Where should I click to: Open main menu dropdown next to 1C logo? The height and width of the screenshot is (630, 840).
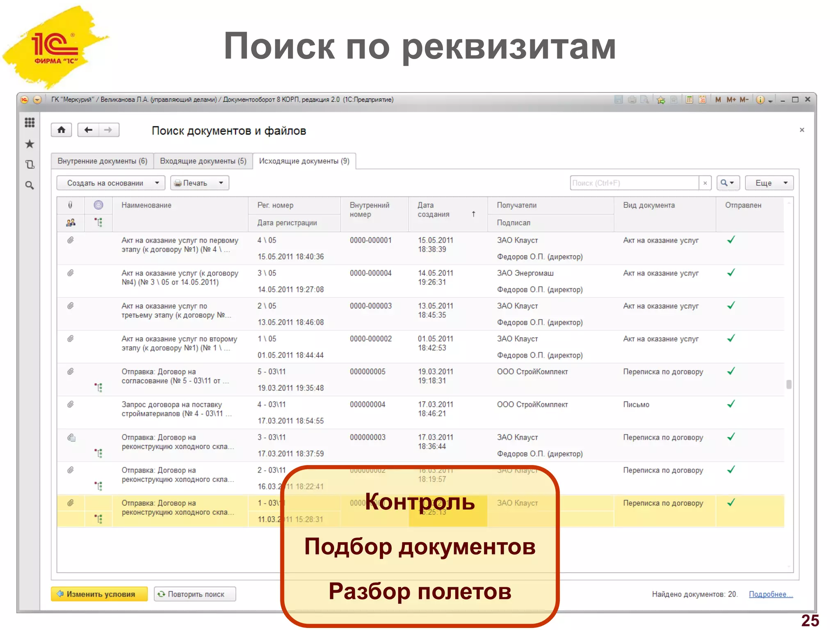37,100
